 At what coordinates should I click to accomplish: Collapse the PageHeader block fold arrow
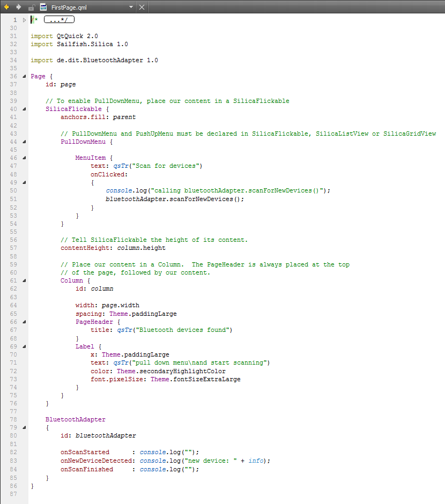24,322
